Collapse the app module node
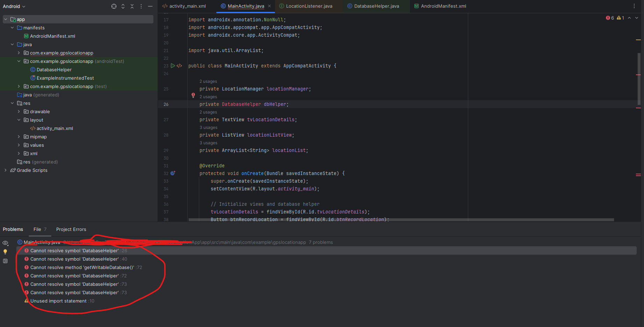Viewport: 644px width, 327px height. [6, 19]
